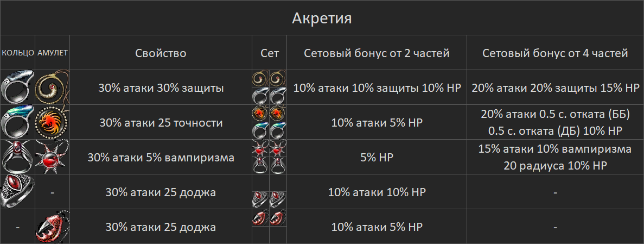Click the red claw pendant set thumbnail

[269, 218]
